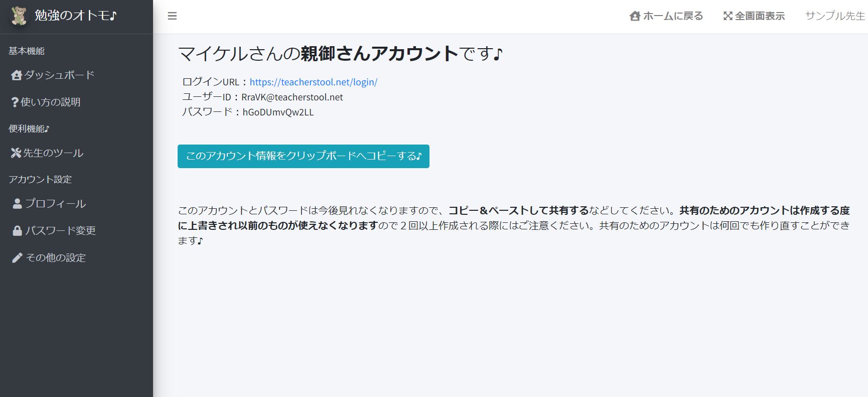The image size is (868, 397).
Task: Click the 勉強のオトモ♪ site title
Action: (76, 16)
